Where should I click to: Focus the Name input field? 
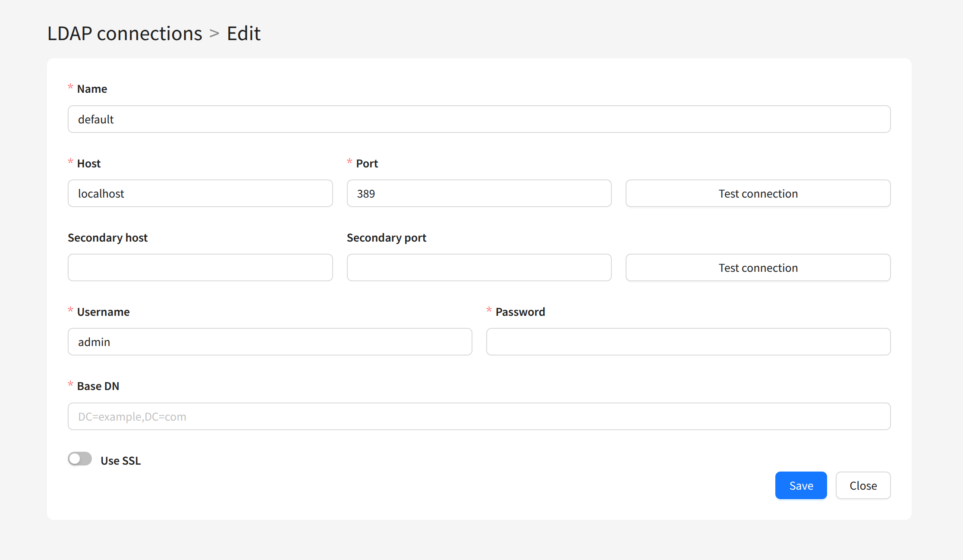479,119
